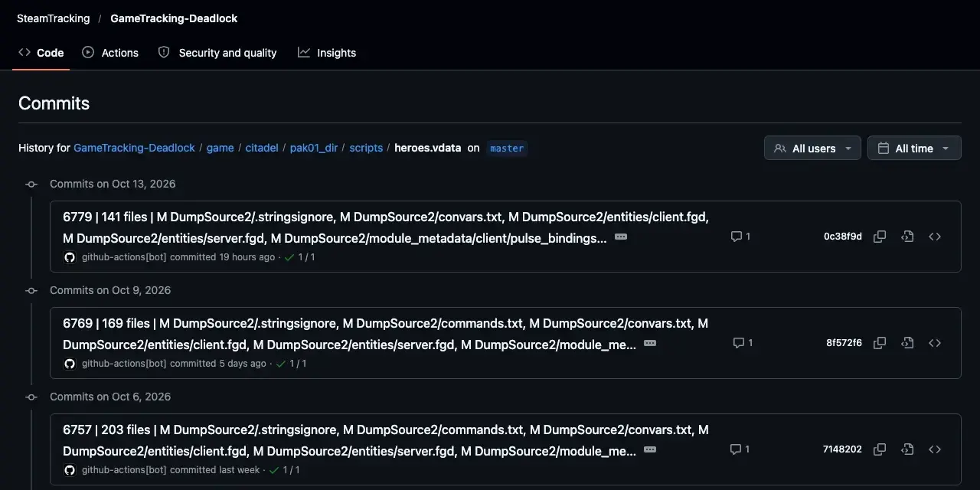Switch to the Code tab
980x490 pixels.
tap(41, 53)
